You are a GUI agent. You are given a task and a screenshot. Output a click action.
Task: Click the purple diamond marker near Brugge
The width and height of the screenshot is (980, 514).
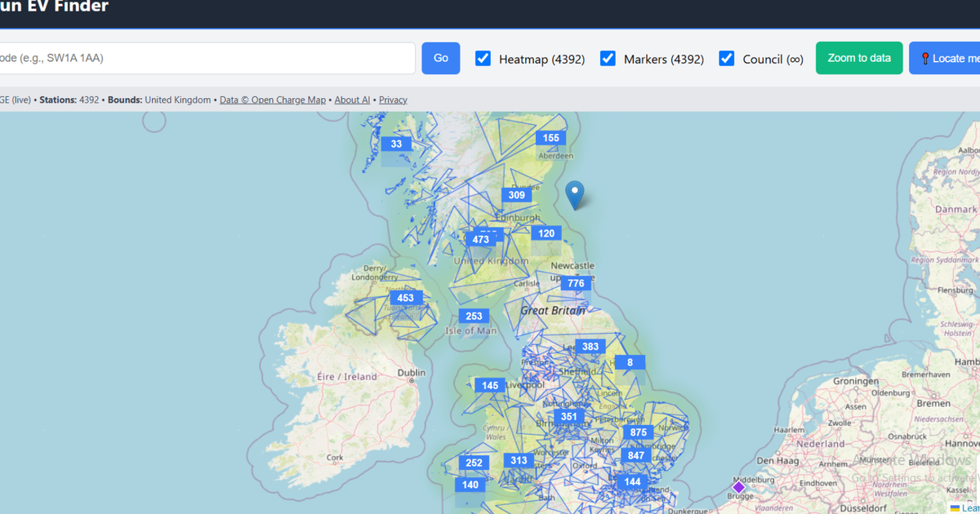[738, 486]
